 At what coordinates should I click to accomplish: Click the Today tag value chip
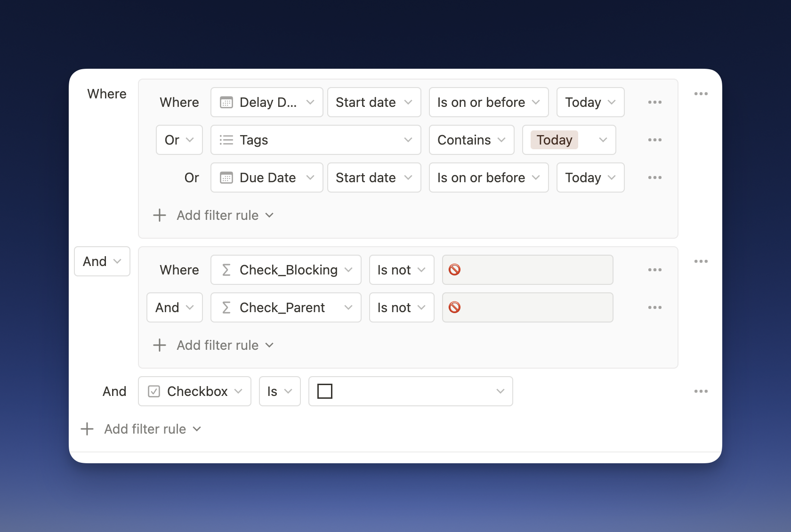click(x=554, y=140)
